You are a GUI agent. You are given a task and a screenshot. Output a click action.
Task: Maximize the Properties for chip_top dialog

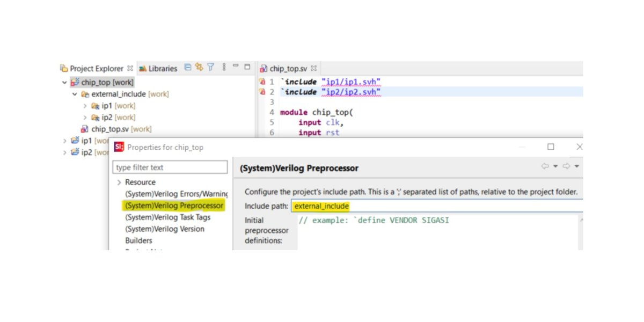pos(551,147)
